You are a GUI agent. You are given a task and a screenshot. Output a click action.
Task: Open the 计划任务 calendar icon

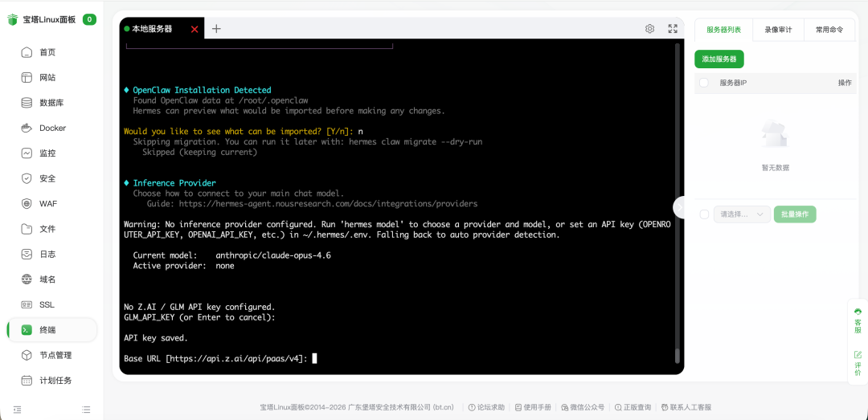[x=27, y=381]
